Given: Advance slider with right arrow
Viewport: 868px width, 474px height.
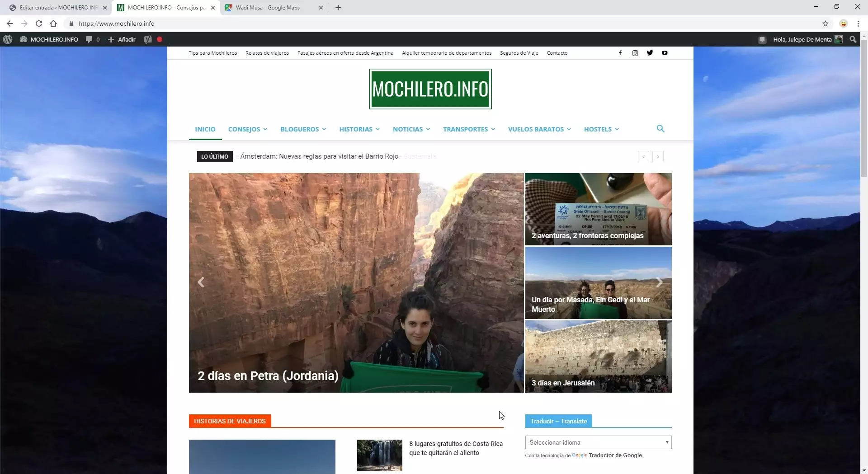Looking at the screenshot, I should (x=659, y=282).
